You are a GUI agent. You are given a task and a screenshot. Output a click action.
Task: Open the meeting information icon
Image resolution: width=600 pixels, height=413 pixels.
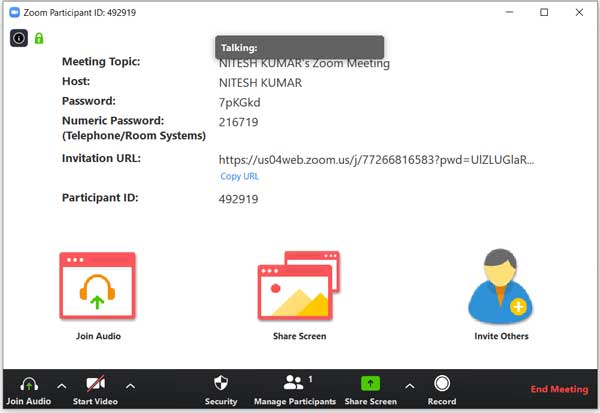pos(19,38)
